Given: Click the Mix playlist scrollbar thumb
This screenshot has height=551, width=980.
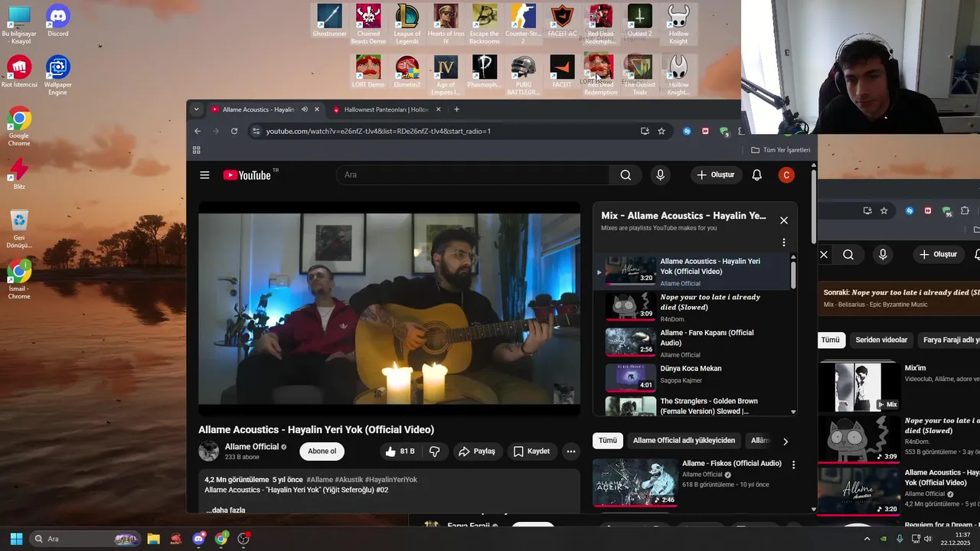Looking at the screenshot, I should tap(793, 275).
